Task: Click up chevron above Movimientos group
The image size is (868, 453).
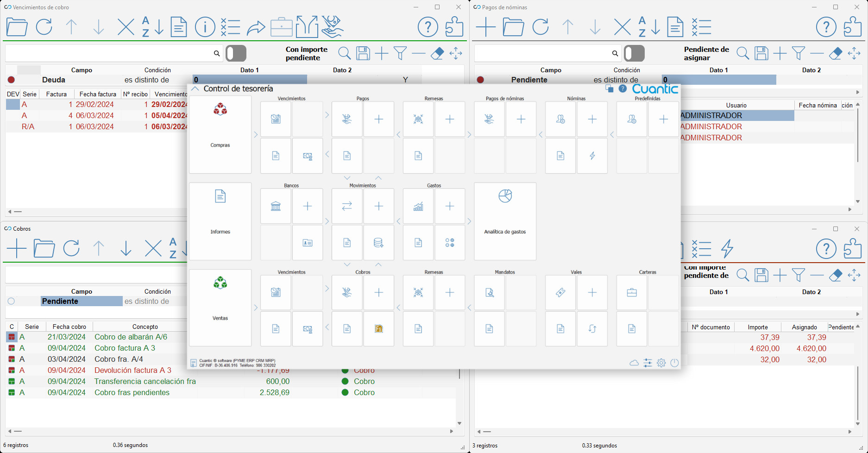Action: [378, 178]
